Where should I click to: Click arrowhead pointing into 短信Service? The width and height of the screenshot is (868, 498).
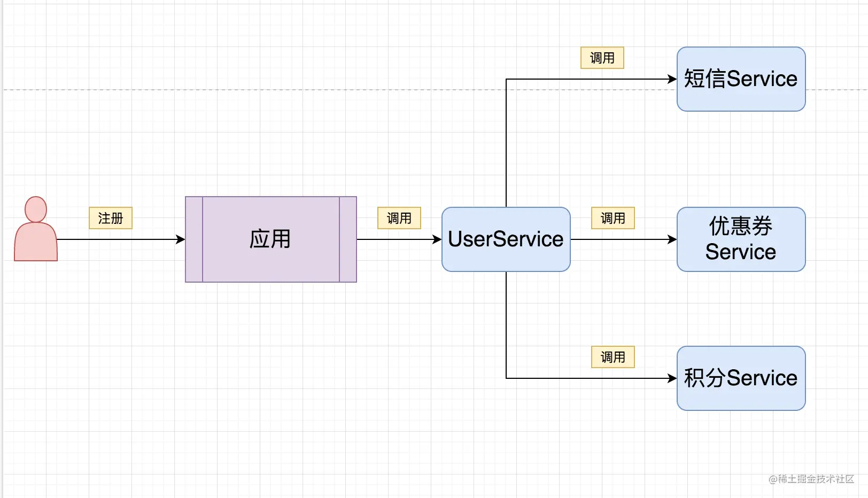coord(672,79)
